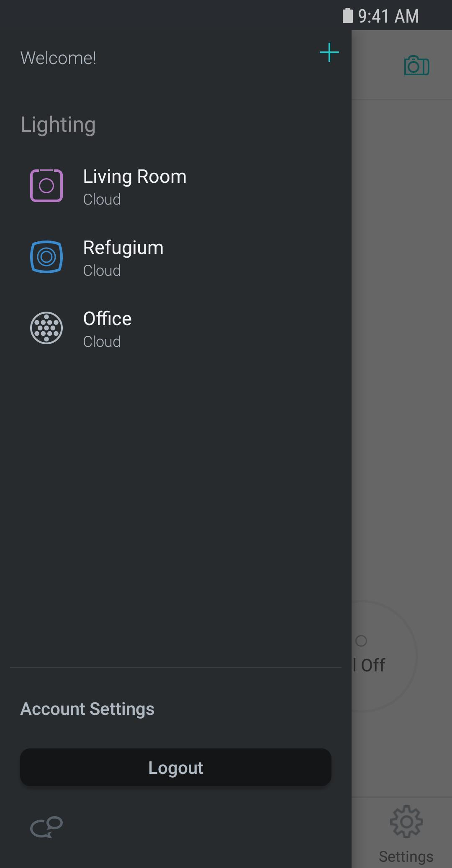Viewport: 452px width, 868px height.
Task: Open the Office lighting entry
Action: (108, 319)
